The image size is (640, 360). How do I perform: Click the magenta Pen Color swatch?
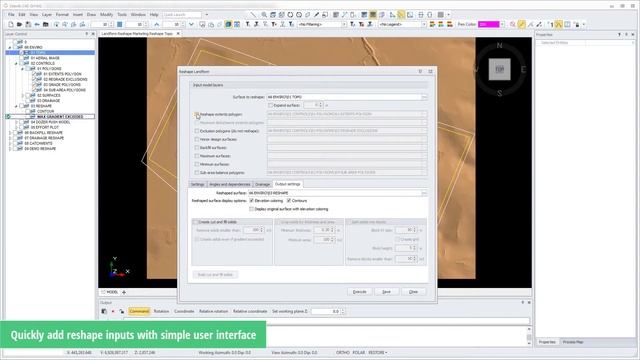click(x=489, y=24)
